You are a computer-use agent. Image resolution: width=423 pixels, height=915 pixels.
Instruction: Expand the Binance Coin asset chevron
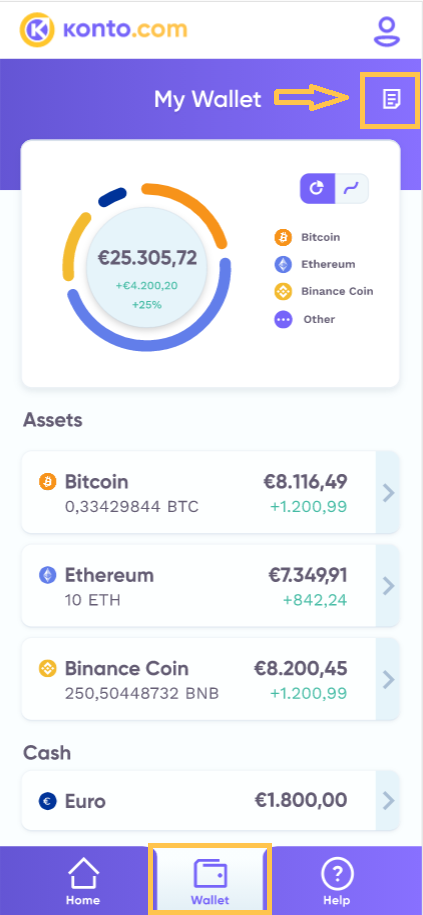click(388, 679)
